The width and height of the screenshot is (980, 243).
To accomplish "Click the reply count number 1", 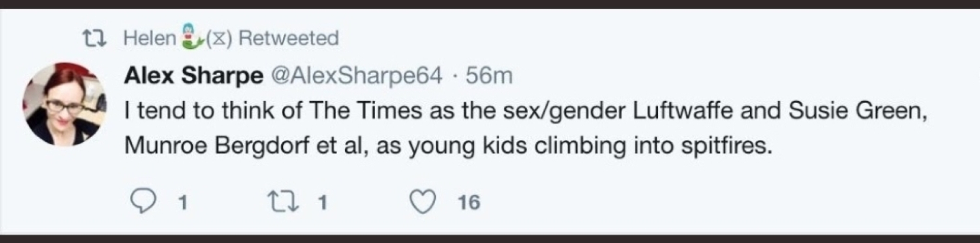I will pos(183,202).
